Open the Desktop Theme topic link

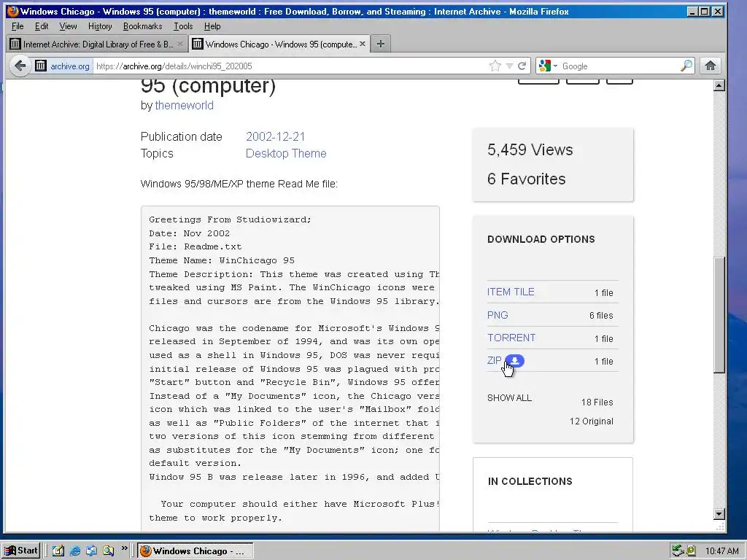(x=286, y=153)
